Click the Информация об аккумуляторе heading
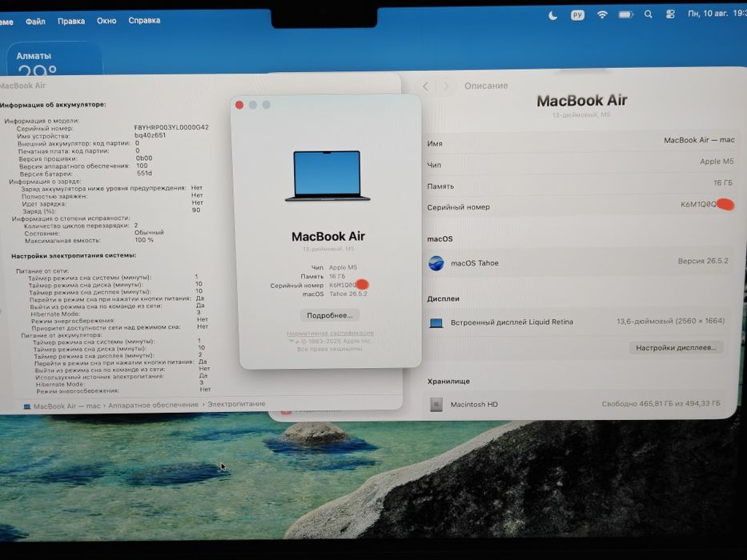Viewport: 747px width, 560px height. 53,105
